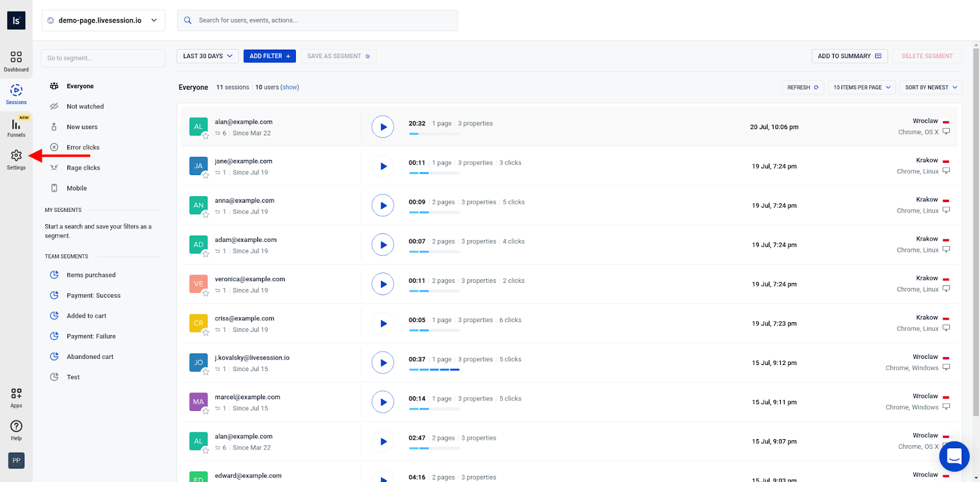This screenshot has height=482, width=980.
Task: Click the Delete Segment button
Action: pyautogui.click(x=927, y=56)
